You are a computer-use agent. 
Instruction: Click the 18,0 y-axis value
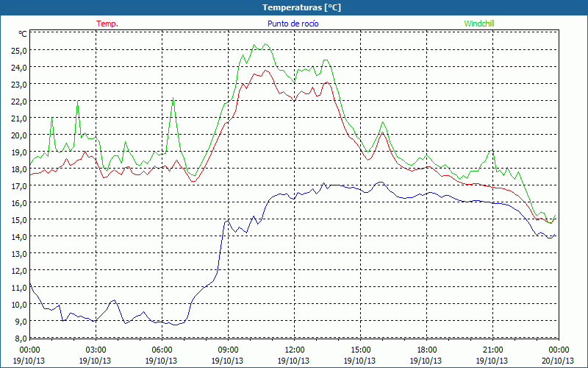(19, 169)
